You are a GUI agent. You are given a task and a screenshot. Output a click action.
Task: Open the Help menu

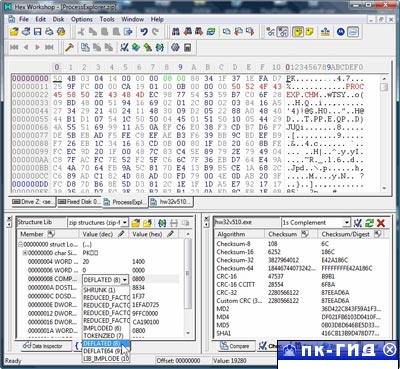[x=157, y=19]
